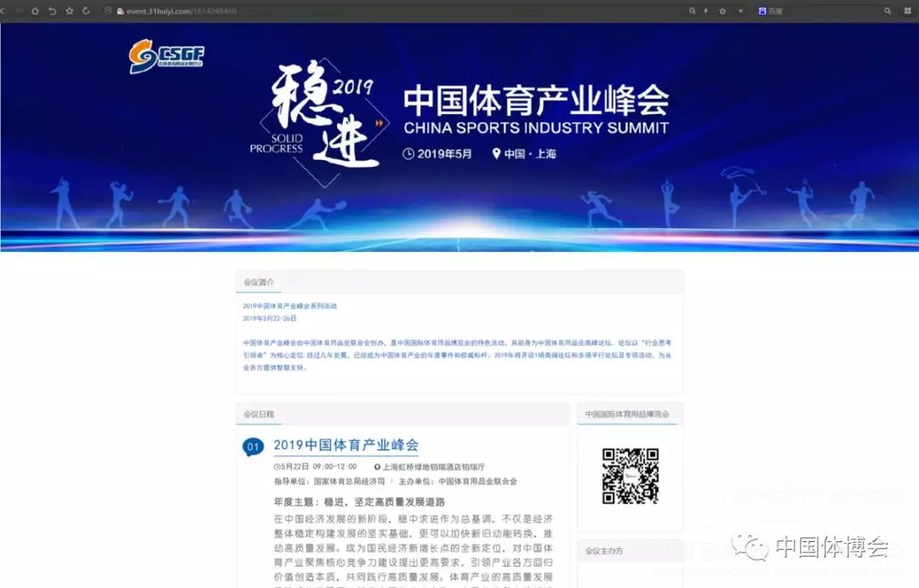Select the 会议日程 section tab
The height and width of the screenshot is (588, 919).
pyautogui.click(x=259, y=414)
